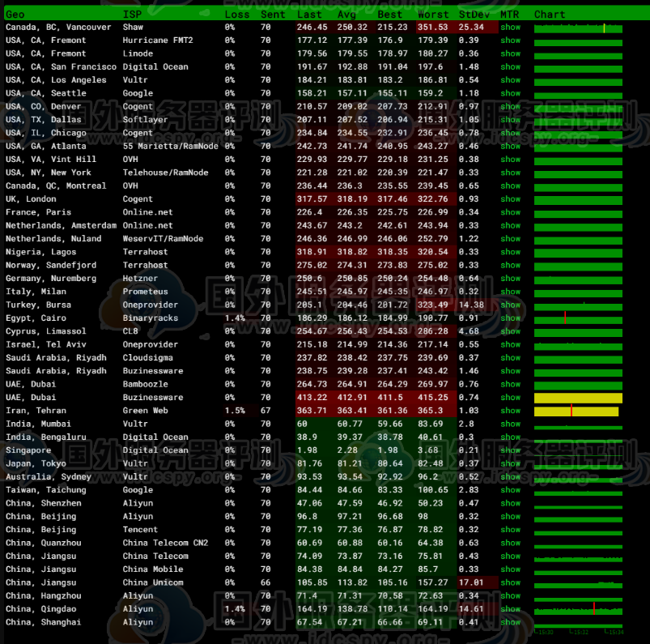Click 'show' for Jiangsu China Mobile row

pos(510,569)
